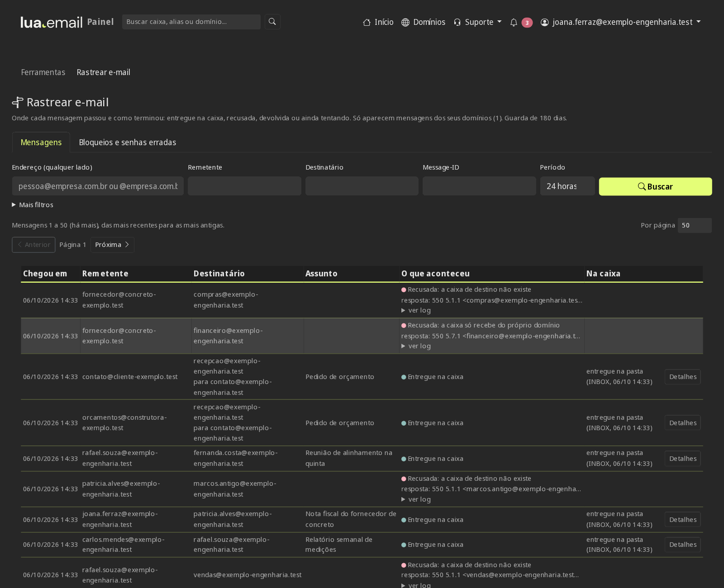Open Detalhes for Relatório semanal de medições

tap(683, 545)
